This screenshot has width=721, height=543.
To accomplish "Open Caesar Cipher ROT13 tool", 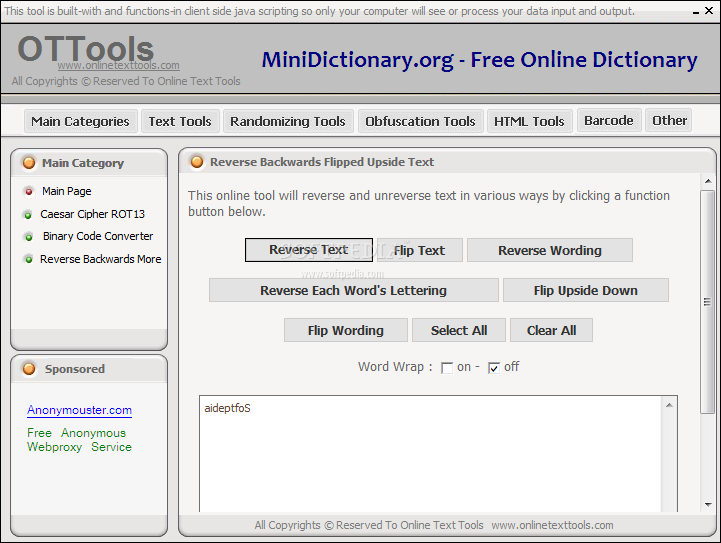I will pyautogui.click(x=92, y=214).
